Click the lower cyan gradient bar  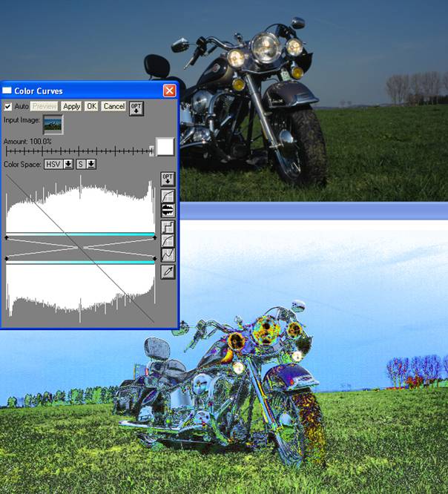[80, 262]
